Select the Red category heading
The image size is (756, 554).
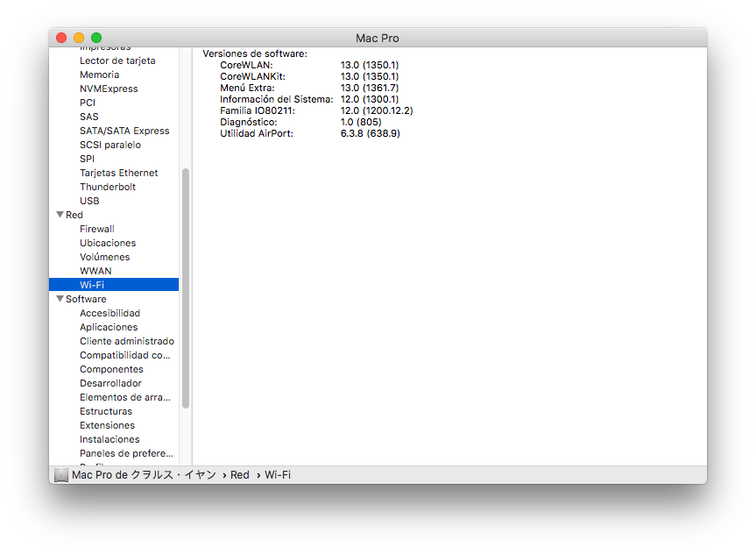click(74, 215)
